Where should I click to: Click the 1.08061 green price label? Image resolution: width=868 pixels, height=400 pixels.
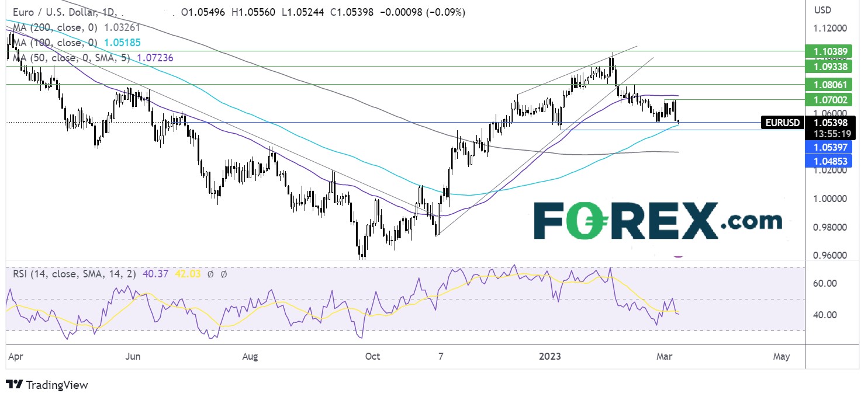828,85
